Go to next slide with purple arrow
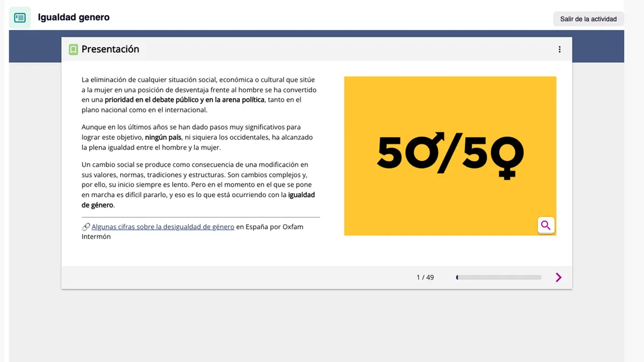Image resolution: width=644 pixels, height=362 pixels. coord(559,277)
